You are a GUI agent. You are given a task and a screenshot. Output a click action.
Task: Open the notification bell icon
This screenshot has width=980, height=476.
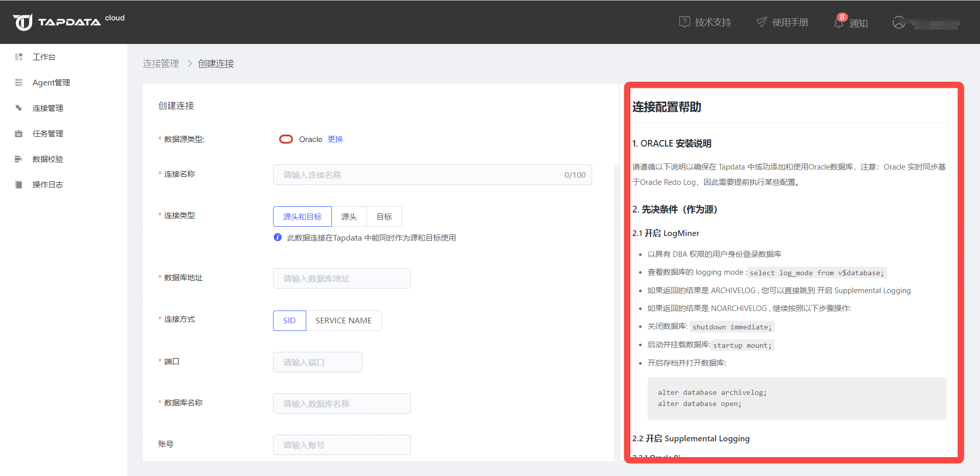[x=839, y=22]
